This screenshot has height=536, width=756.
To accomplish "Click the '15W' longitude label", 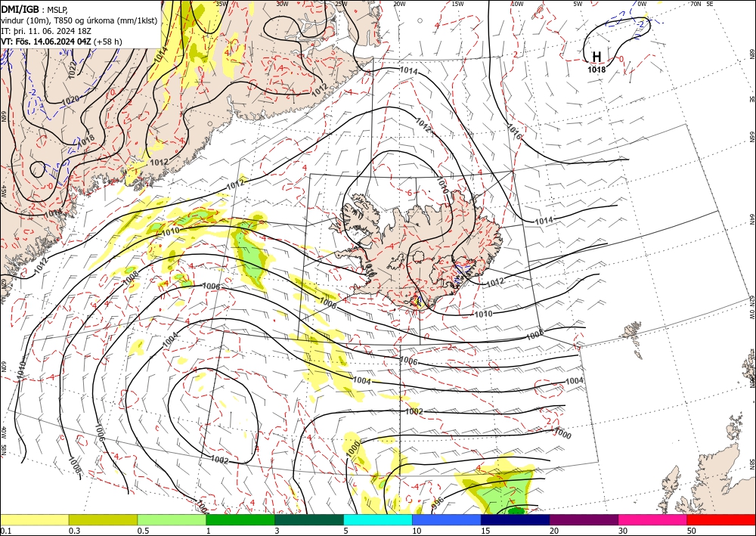I will (458, 4).
